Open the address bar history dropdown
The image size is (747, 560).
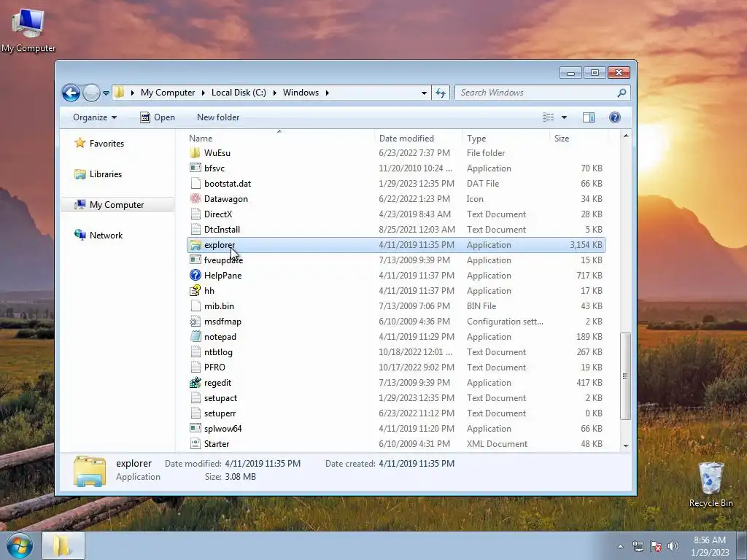[424, 93]
